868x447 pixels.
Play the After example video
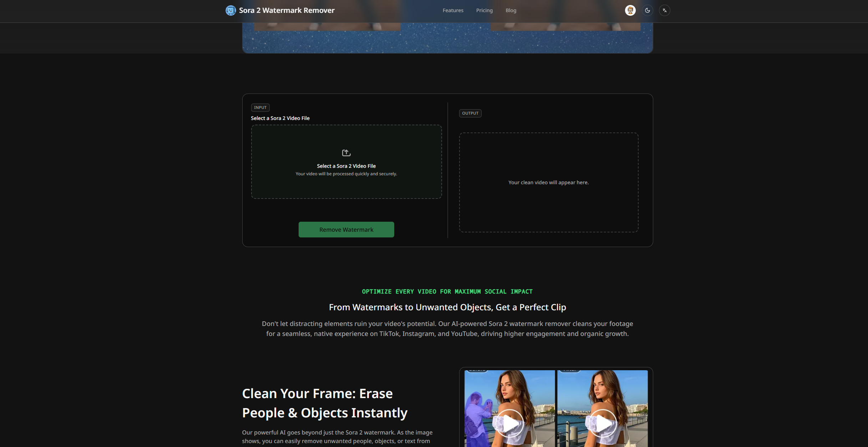(x=603, y=423)
